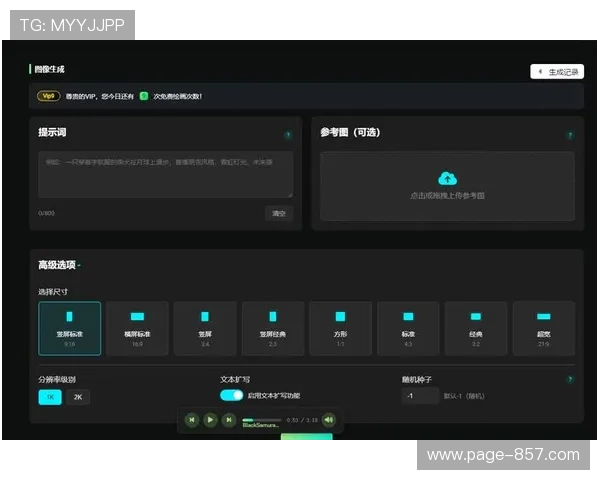Click the help icon beside 参考图
Viewport: 600px width, 480px height.
point(570,134)
